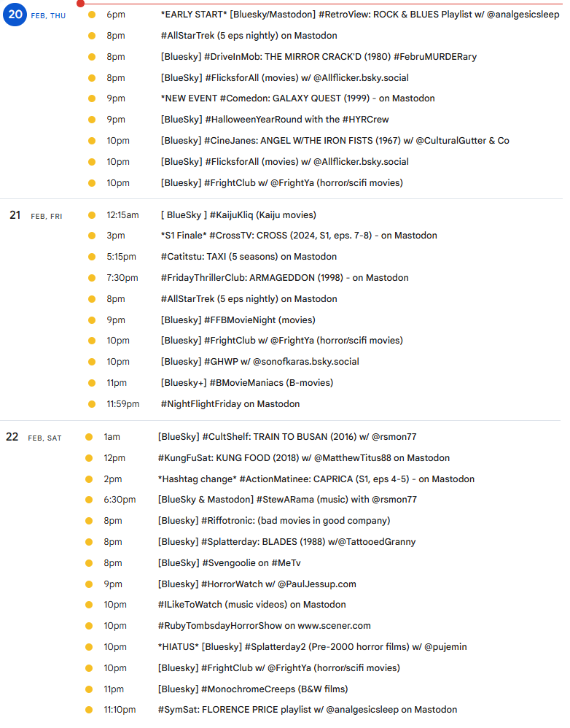This screenshot has height=728, width=570.
Task: Click the 11:10pm time label
Action: coord(120,710)
